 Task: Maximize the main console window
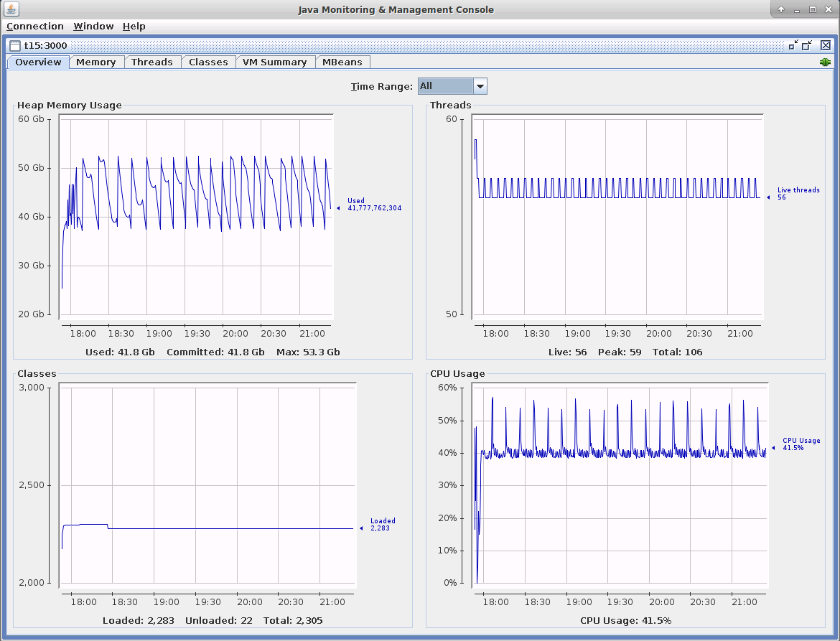[x=813, y=9]
